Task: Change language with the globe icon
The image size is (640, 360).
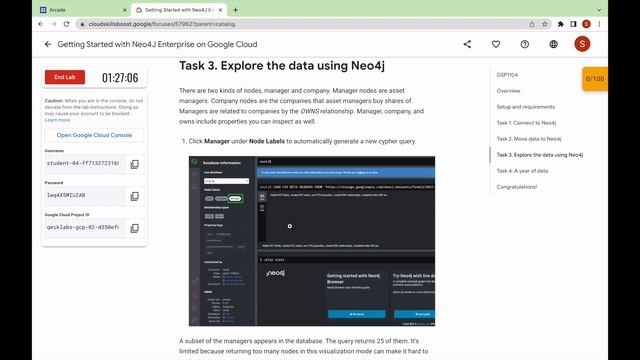Action: click(x=553, y=44)
